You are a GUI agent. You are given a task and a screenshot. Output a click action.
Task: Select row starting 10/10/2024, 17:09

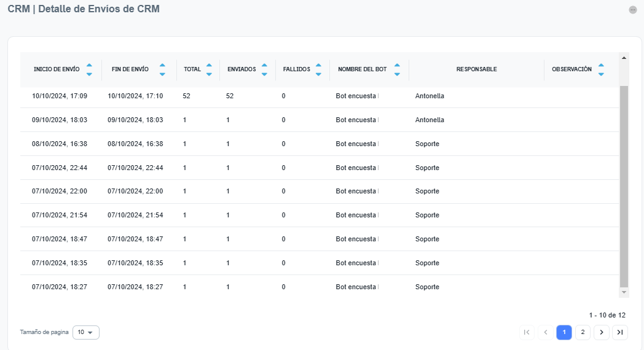click(x=60, y=96)
